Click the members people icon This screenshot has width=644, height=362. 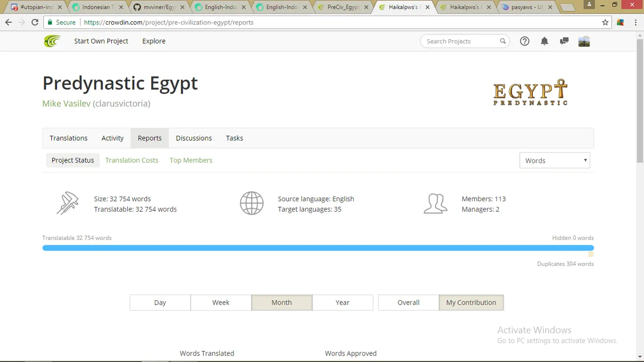pos(435,204)
